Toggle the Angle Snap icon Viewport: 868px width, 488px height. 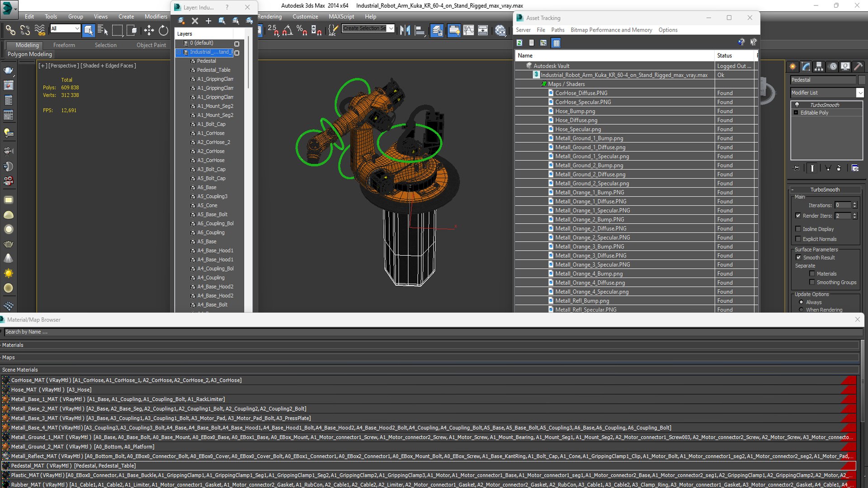pos(287,30)
